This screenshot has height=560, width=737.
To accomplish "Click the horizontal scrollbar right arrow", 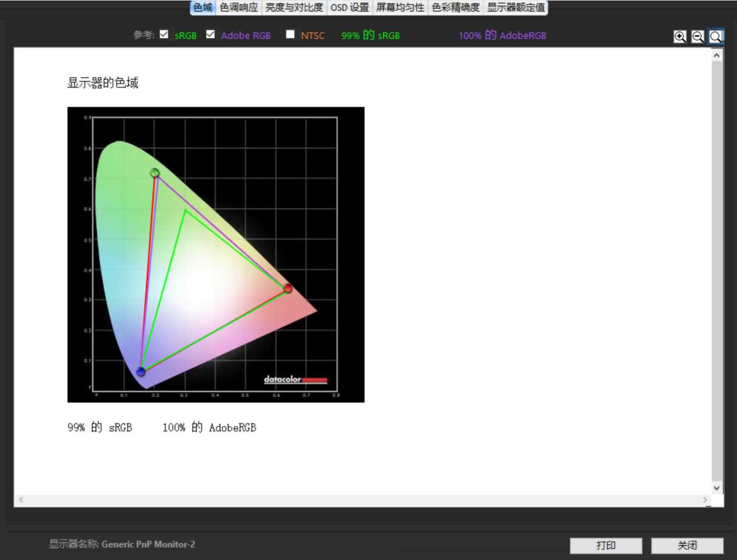I will point(705,500).
